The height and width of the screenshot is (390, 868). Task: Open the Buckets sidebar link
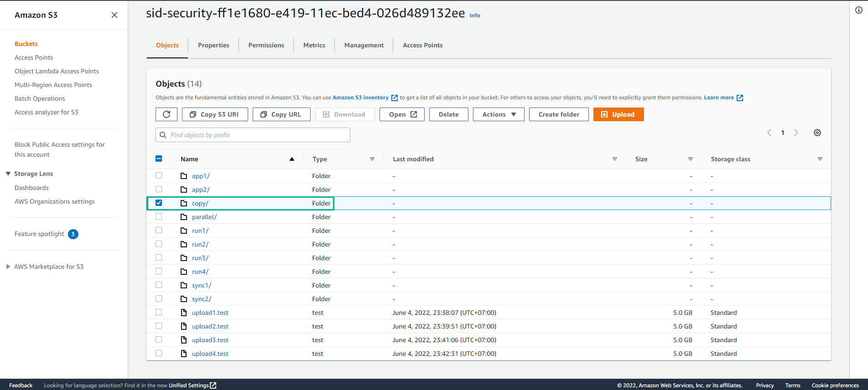(26, 44)
